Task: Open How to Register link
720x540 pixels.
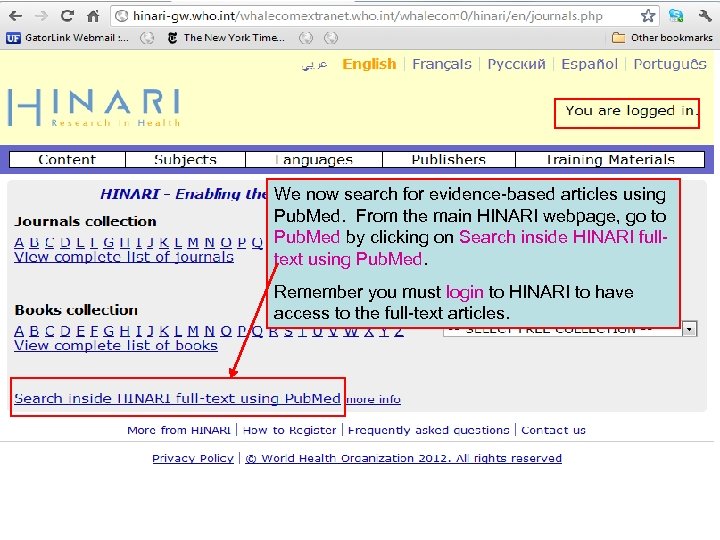Action: (289, 430)
